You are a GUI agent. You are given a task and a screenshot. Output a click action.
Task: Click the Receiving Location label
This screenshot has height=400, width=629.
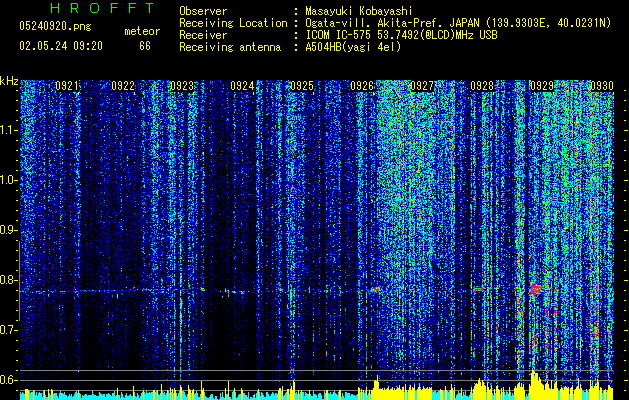[233, 23]
